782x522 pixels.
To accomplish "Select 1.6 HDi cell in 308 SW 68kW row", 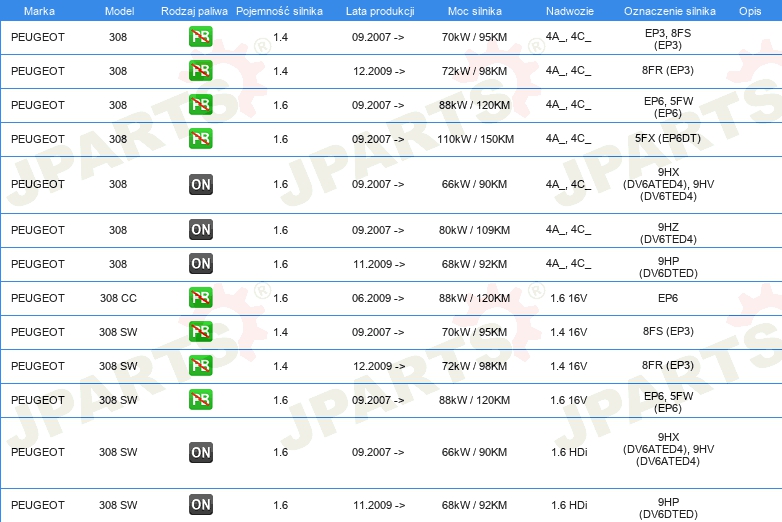I will coord(569,505).
